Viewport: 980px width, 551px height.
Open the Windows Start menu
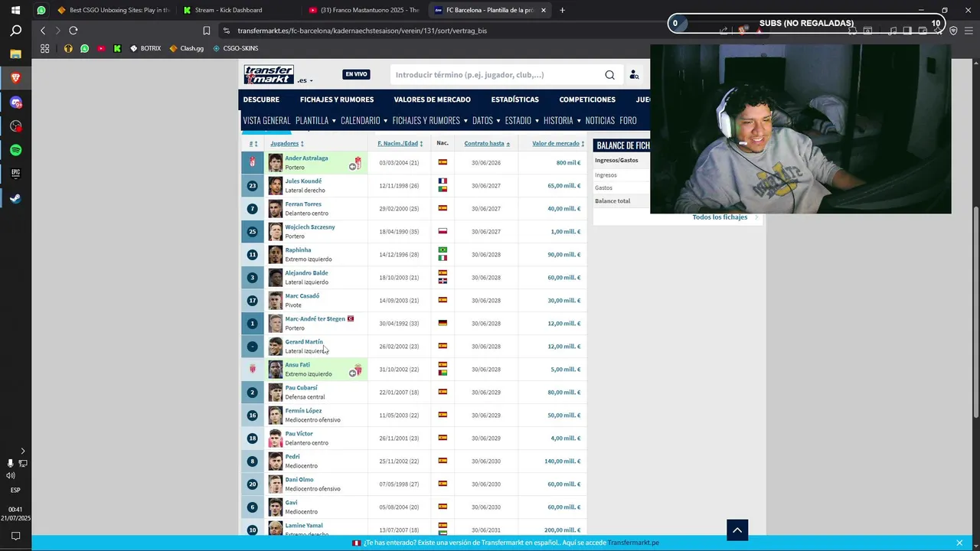pos(15,10)
